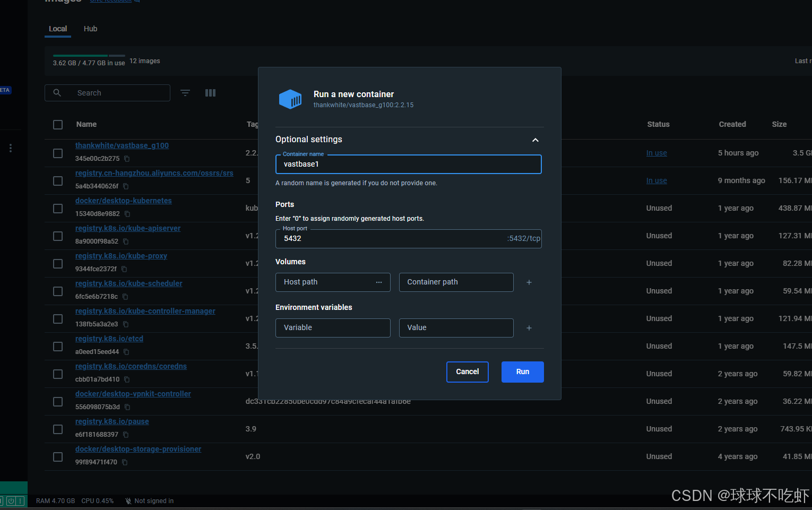Switch to the Hub tab

coord(91,29)
